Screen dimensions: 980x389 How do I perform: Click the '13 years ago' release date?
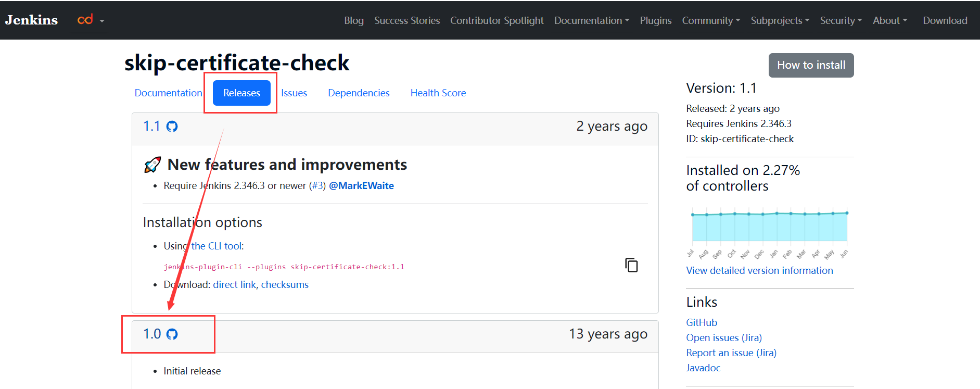click(x=608, y=334)
